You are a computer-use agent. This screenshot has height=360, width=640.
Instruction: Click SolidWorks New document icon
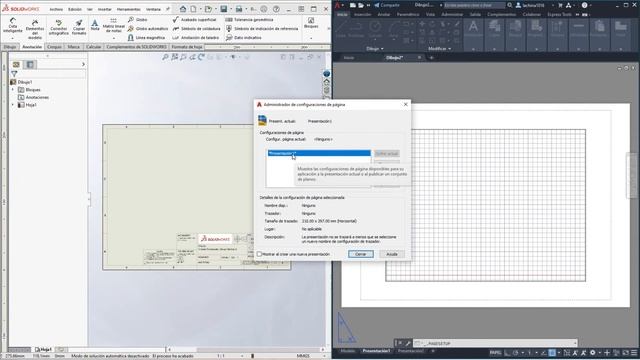click(x=193, y=9)
